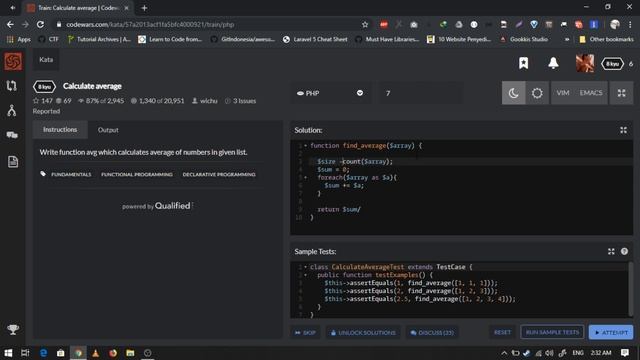Open Windows Start menu
640x360 pixels.
click(8, 353)
